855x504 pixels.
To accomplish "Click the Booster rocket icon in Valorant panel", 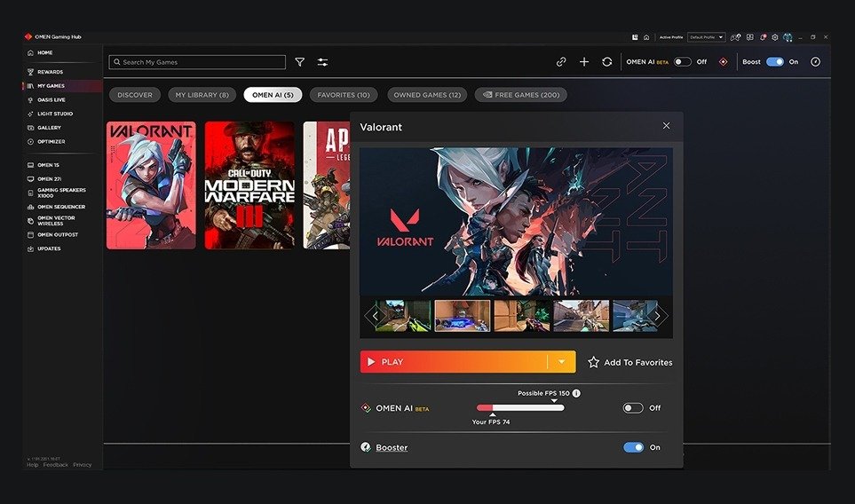I will 366,447.
